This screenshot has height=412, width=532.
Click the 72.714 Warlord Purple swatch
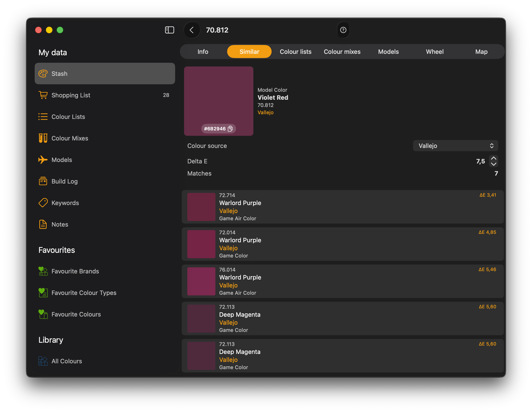point(201,207)
